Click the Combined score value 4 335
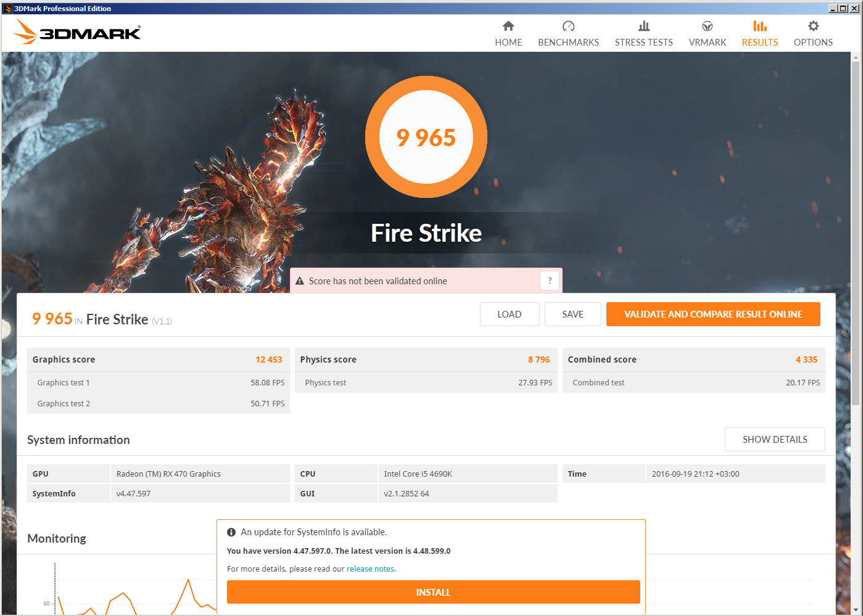This screenshot has height=616, width=863. 806,359
